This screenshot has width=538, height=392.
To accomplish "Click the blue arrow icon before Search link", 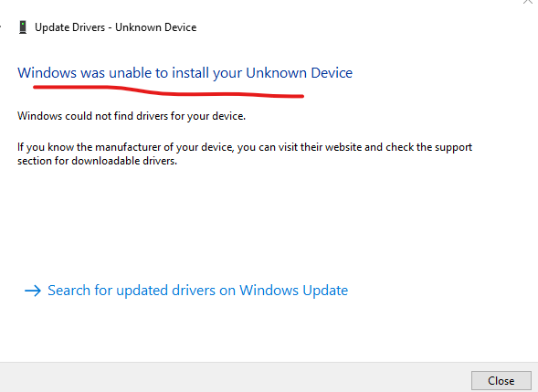I will [33, 291].
